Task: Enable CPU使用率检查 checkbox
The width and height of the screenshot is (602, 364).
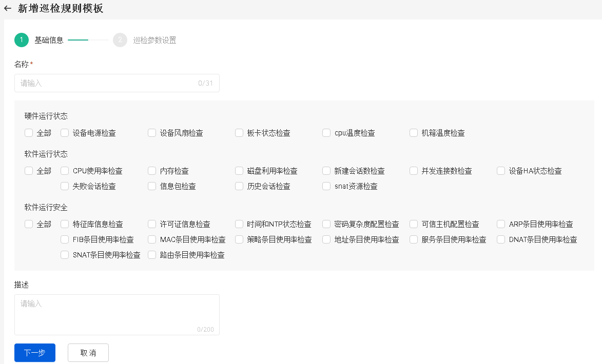Action: pos(65,171)
